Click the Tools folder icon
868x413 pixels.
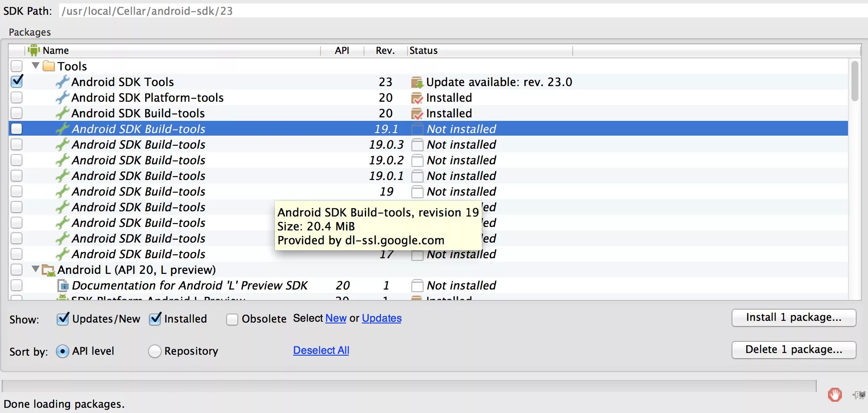coord(49,66)
